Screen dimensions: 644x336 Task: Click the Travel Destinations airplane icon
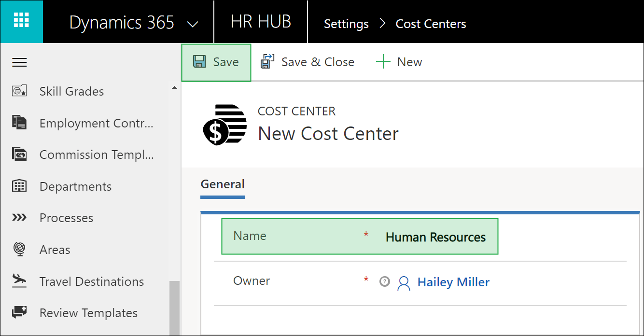tap(19, 280)
